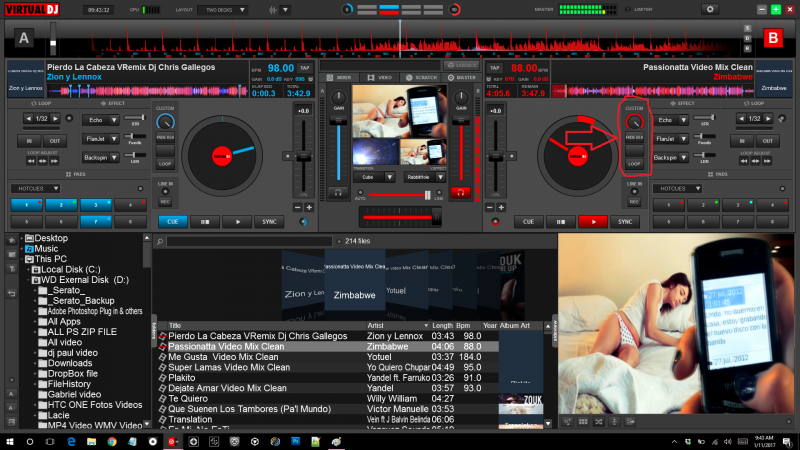Switch to VIDEO tab

(x=380, y=78)
